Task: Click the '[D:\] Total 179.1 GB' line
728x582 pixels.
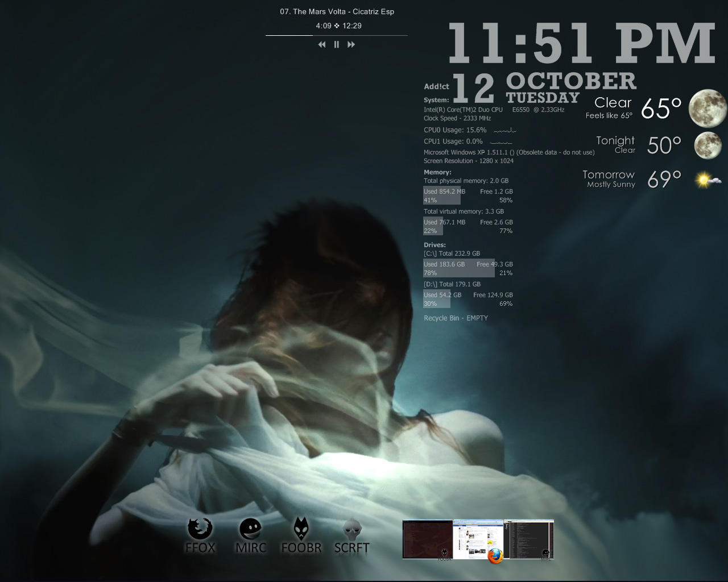Action: [452, 284]
